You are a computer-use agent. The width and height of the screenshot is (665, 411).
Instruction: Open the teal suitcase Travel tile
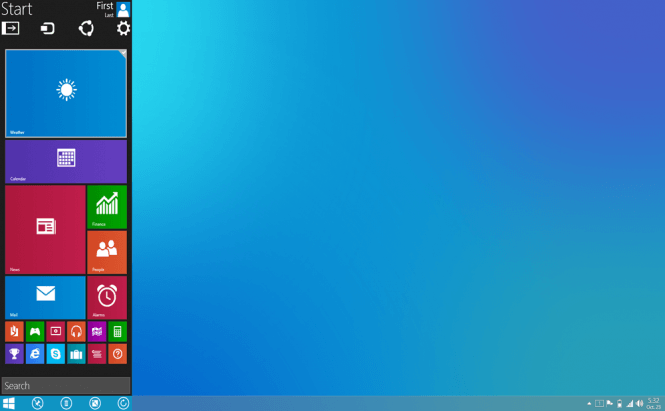(76, 354)
